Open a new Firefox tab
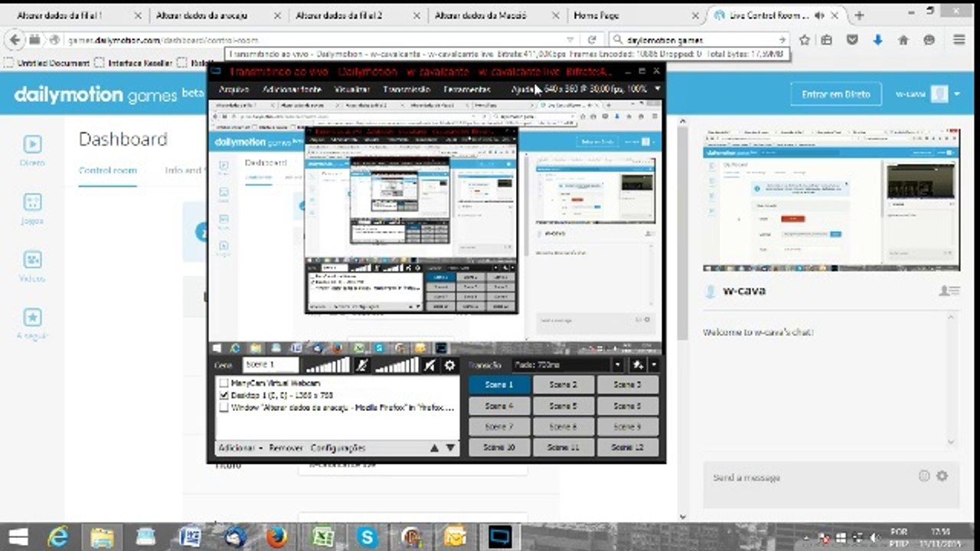The image size is (980, 551). click(x=859, y=15)
